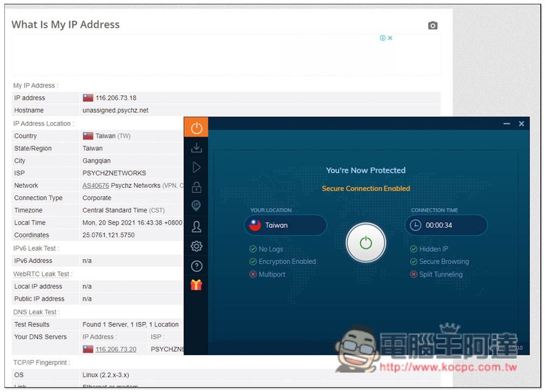The width and height of the screenshot is (545, 392).
Task: Open the help question mark icon
Action: coord(196,266)
